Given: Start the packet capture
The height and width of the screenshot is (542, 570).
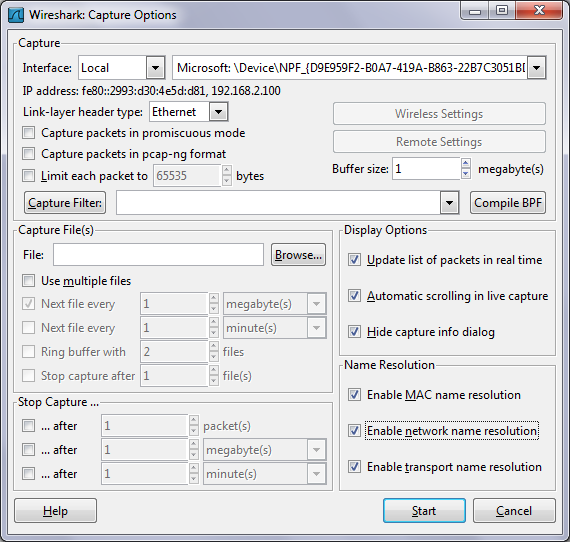Looking at the screenshot, I should 424,511.
